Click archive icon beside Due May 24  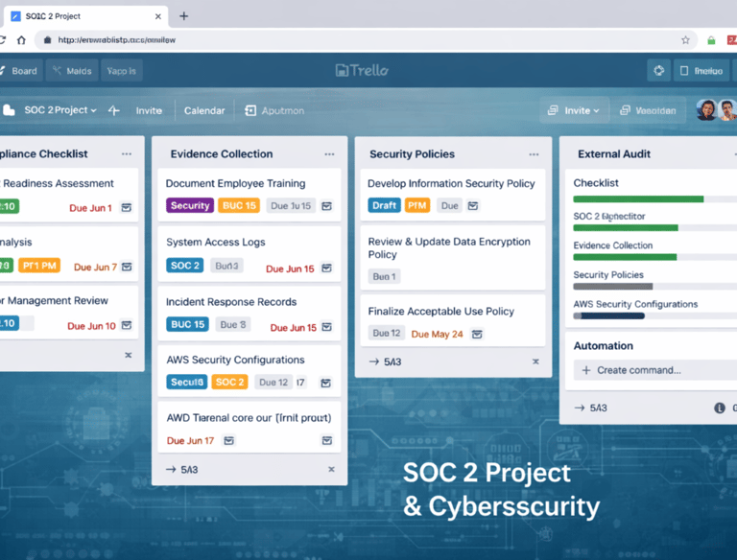point(477,334)
